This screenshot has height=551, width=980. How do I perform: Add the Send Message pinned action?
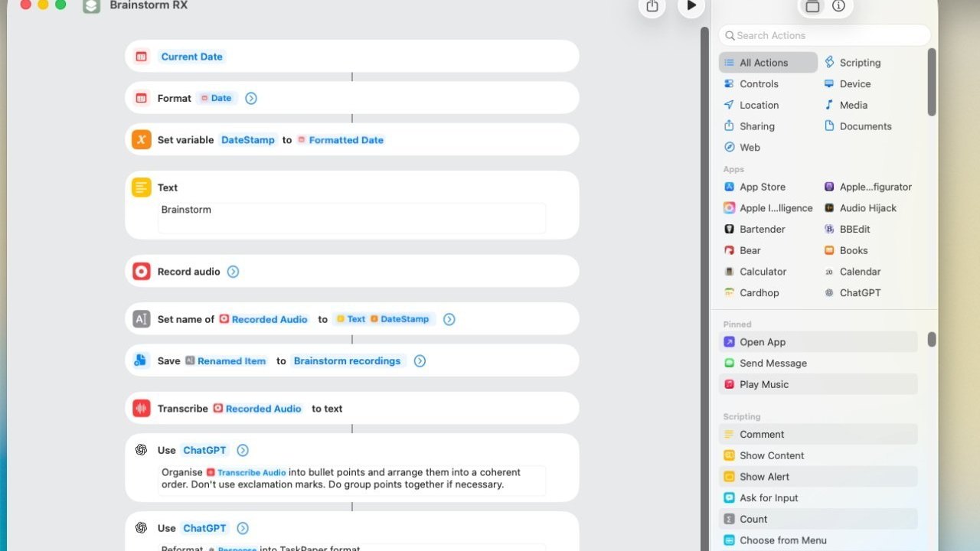tap(818, 364)
